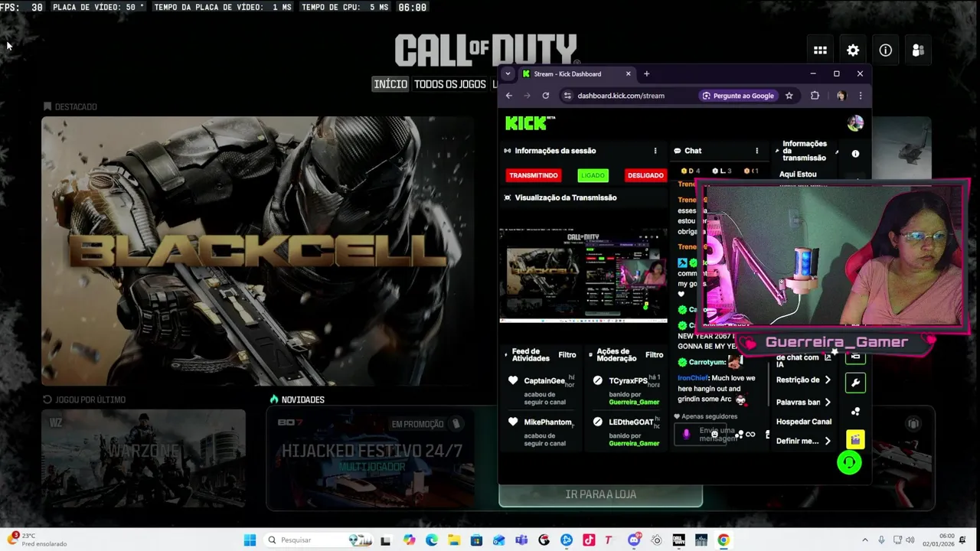The width and height of the screenshot is (980, 551).
Task: Open the featured BLACKCELL banner
Action: [x=258, y=251]
